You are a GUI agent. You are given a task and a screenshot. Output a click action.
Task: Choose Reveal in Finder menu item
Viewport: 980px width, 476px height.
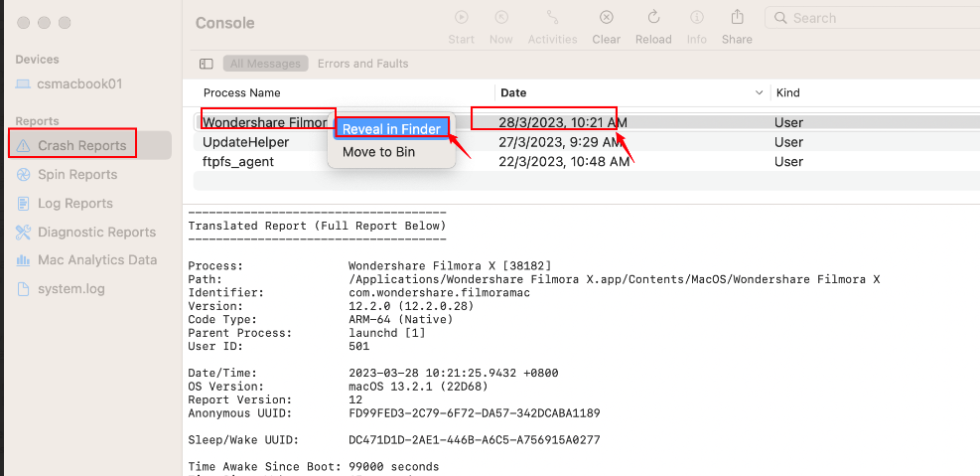coord(391,129)
